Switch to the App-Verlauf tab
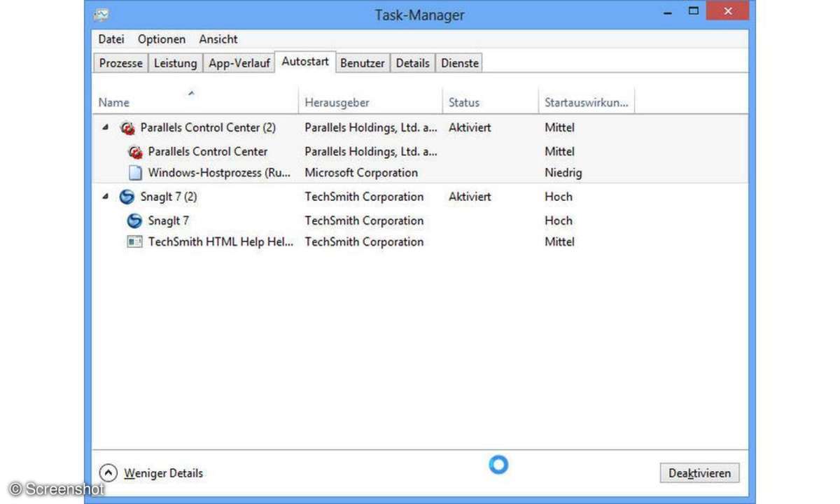 click(239, 63)
